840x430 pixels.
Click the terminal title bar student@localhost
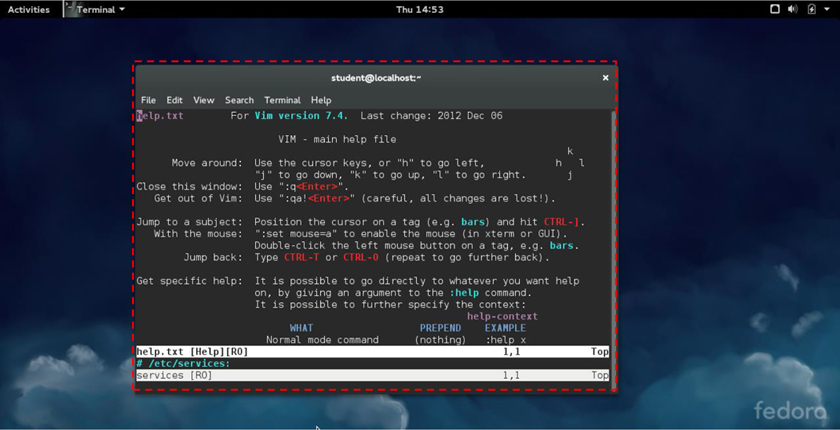click(376, 78)
